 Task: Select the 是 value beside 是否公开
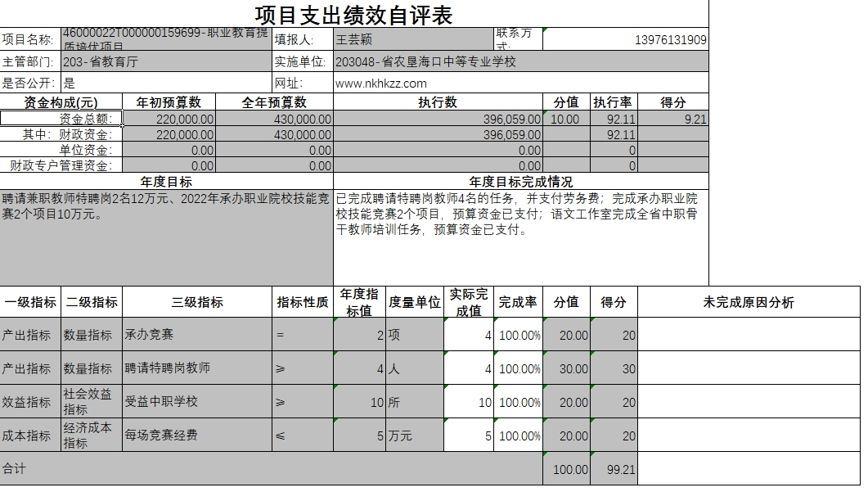coord(167,84)
